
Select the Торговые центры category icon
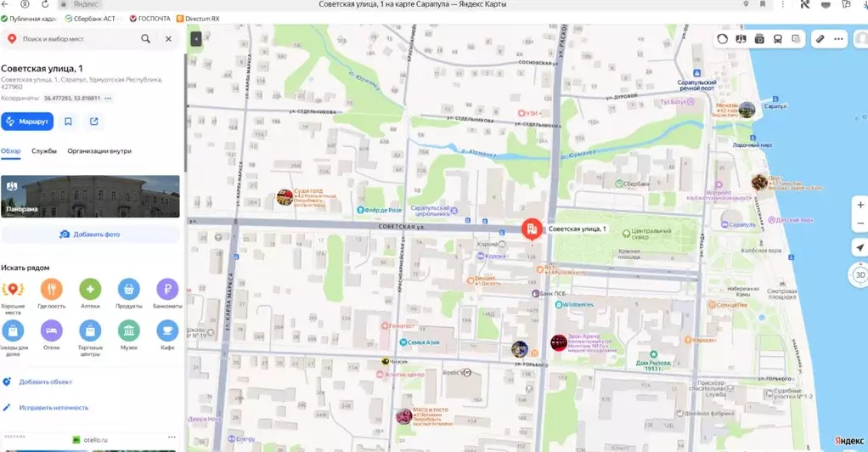click(90, 331)
